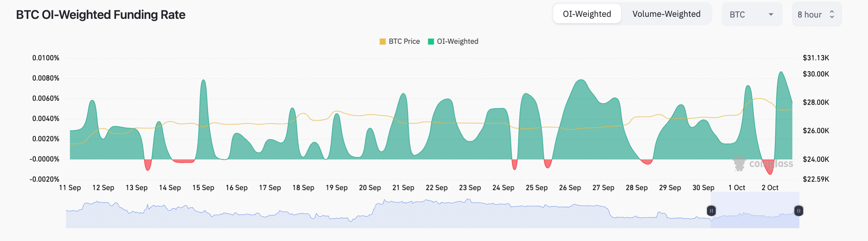
Task: Click the left range slider handle
Action: tap(711, 211)
